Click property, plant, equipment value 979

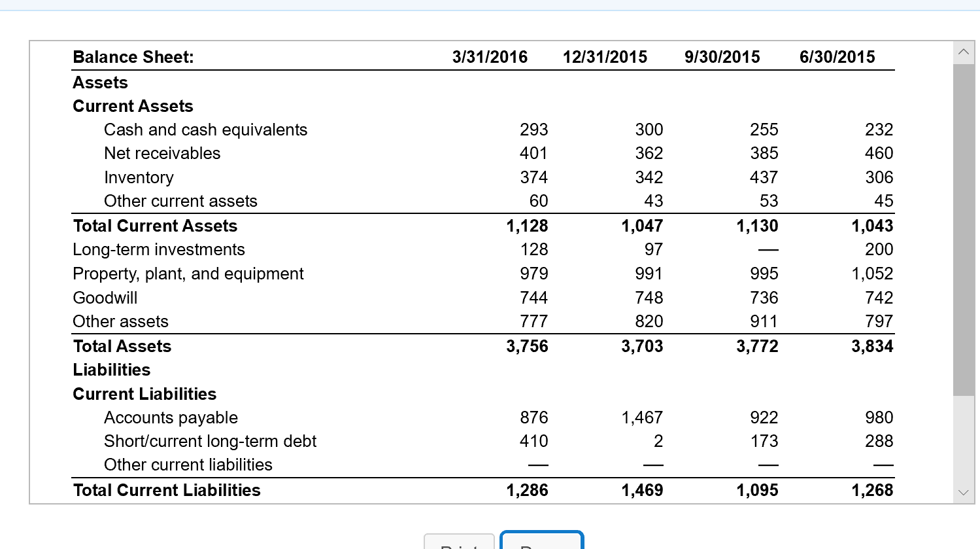click(534, 274)
